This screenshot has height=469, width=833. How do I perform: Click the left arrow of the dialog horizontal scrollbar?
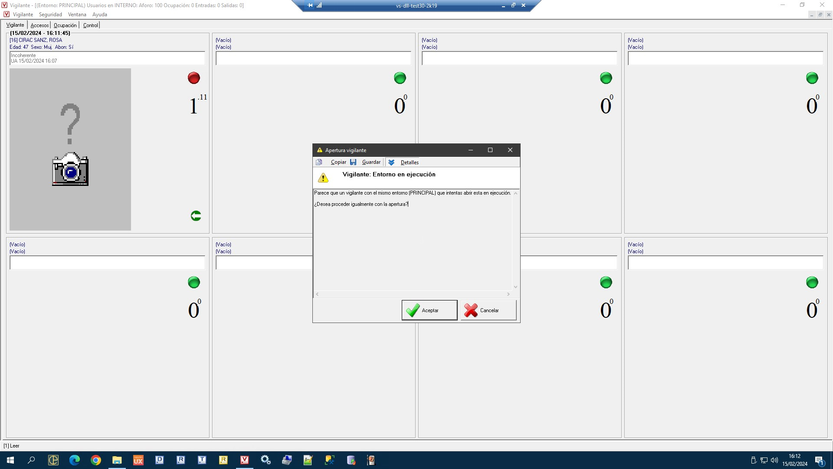[x=317, y=294]
